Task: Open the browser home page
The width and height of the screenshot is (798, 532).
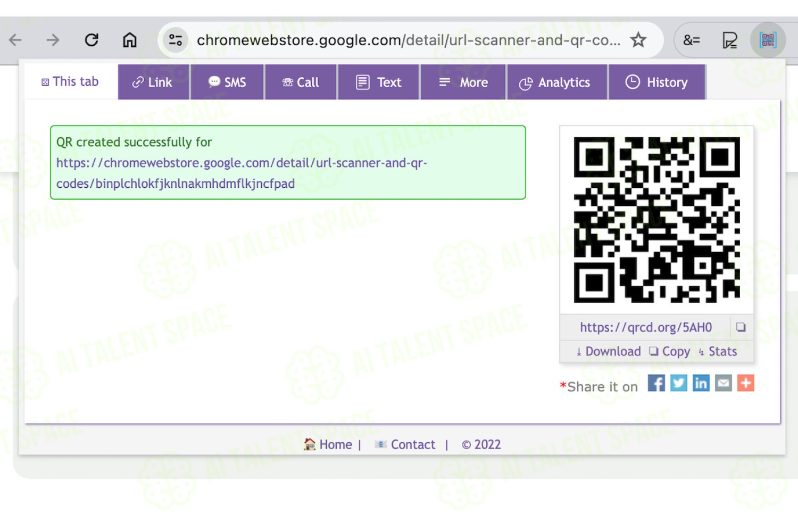Action: click(130, 40)
